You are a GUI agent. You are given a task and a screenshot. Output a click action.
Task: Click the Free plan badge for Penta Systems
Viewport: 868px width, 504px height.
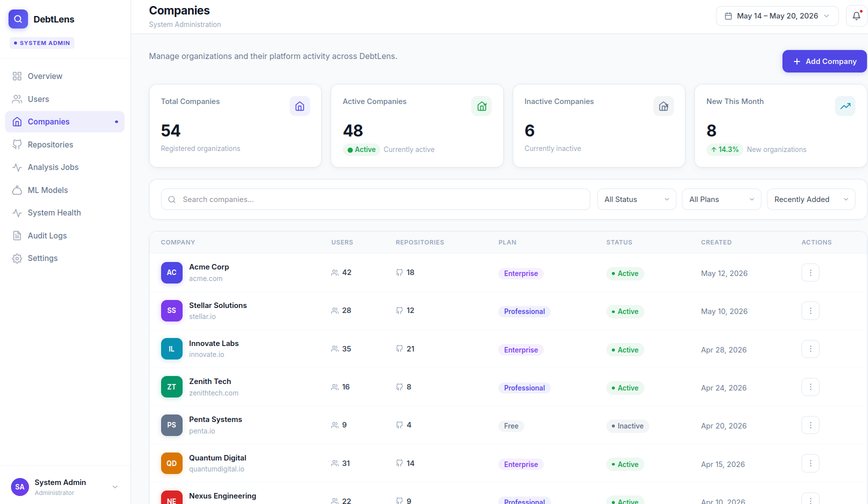point(511,426)
